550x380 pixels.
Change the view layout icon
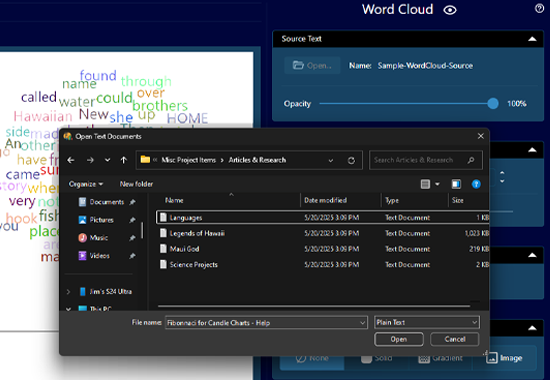pos(425,184)
